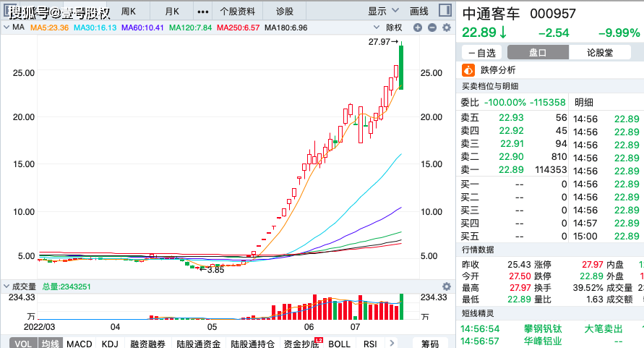Click the 27.97 high price marker
The height and width of the screenshot is (348, 644).
pyautogui.click(x=383, y=41)
